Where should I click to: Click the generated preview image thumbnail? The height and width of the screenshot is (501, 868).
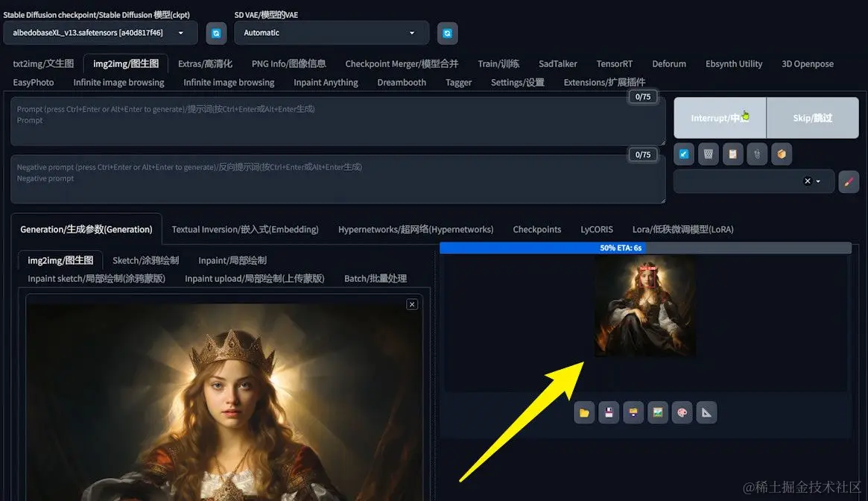coord(645,306)
